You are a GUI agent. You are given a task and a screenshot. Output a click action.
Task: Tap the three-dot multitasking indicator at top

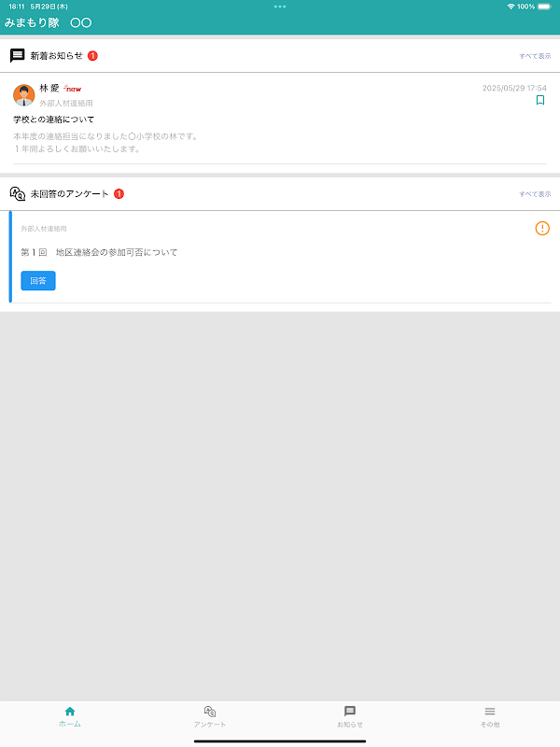[x=280, y=7]
